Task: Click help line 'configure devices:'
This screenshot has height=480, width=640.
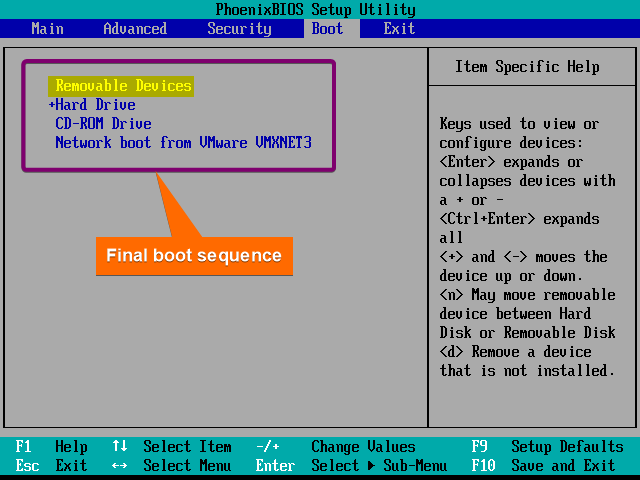Action: (511, 143)
